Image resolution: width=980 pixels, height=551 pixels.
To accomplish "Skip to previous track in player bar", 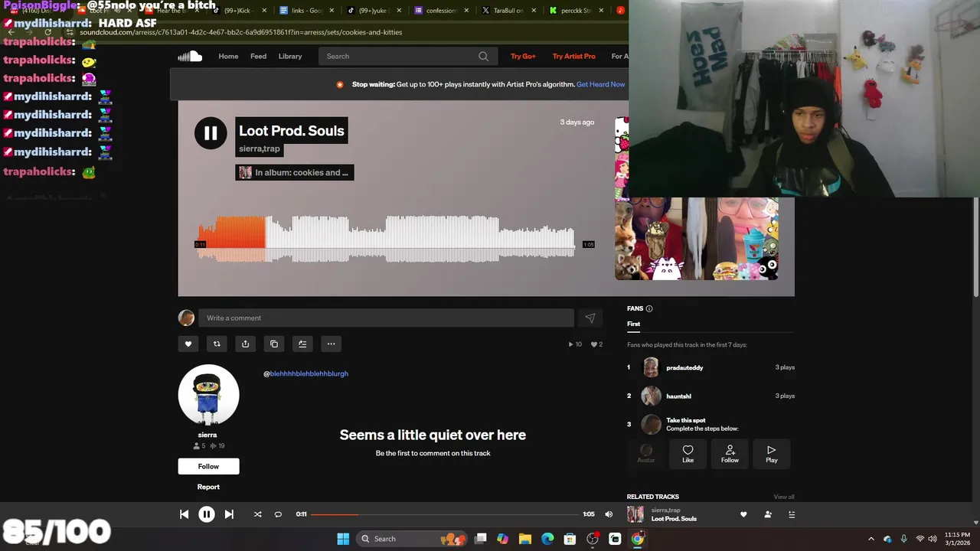I will [x=184, y=514].
